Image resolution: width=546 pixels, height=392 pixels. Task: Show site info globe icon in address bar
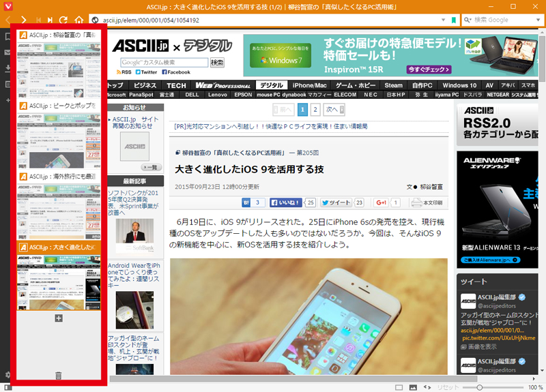(x=95, y=20)
